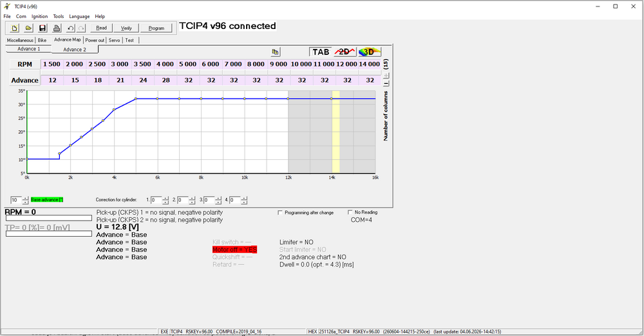Screen dimensions: 644x336
Task: Adjust the Base advance spinner arrows
Action: coord(25,200)
